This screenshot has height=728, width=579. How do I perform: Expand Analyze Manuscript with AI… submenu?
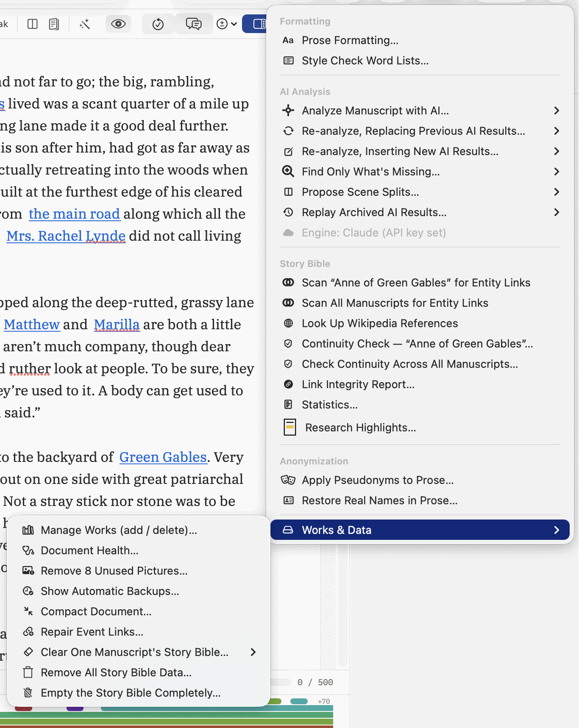click(x=420, y=111)
